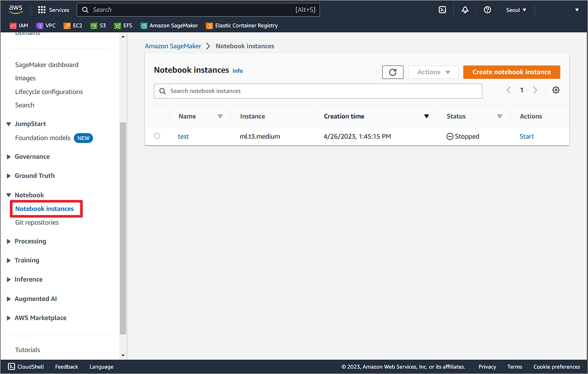
Task: Select the test notebook instance radio button
Action: (157, 136)
